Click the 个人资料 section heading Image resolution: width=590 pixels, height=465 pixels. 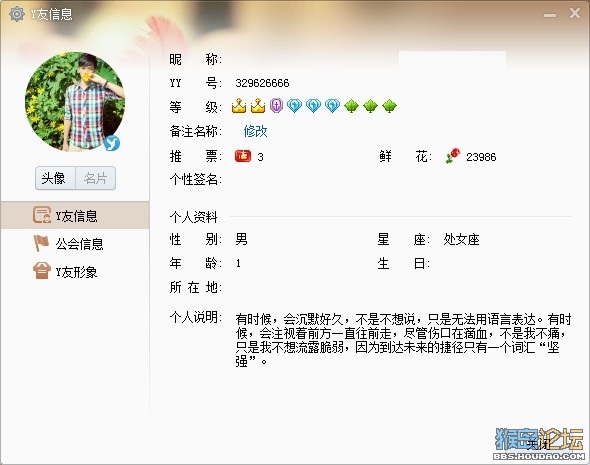coord(193,217)
